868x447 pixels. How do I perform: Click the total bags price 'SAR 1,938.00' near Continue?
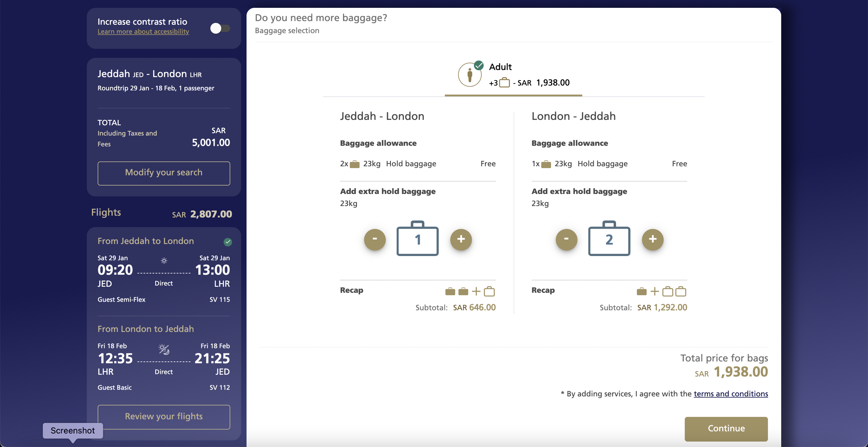coord(731,372)
